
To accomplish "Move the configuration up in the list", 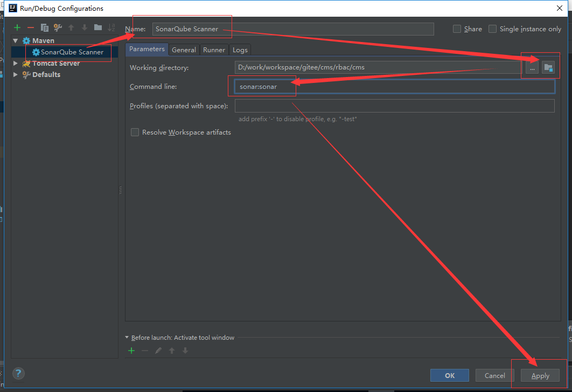I will [x=71, y=27].
